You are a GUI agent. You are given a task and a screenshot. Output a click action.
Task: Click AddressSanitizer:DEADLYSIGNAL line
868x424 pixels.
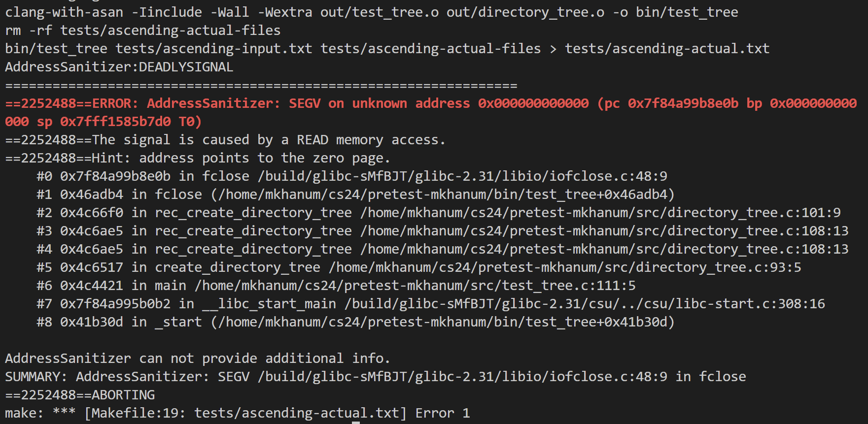[x=119, y=67]
